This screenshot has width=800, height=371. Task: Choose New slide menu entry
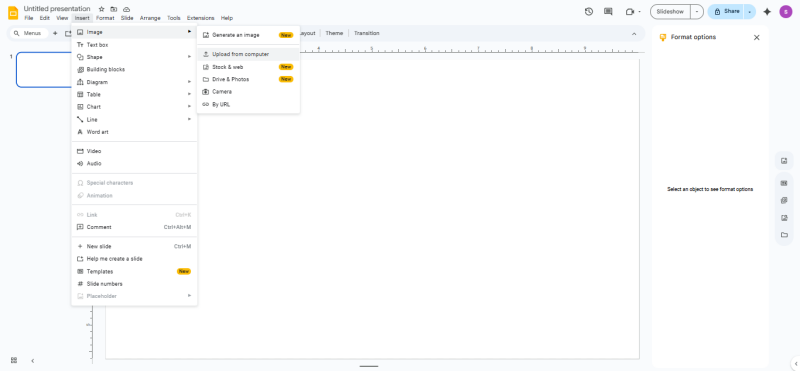(134, 246)
